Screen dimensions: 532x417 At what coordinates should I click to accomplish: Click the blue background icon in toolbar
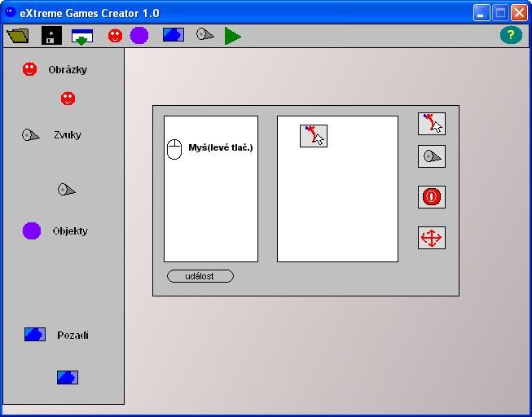pos(173,35)
